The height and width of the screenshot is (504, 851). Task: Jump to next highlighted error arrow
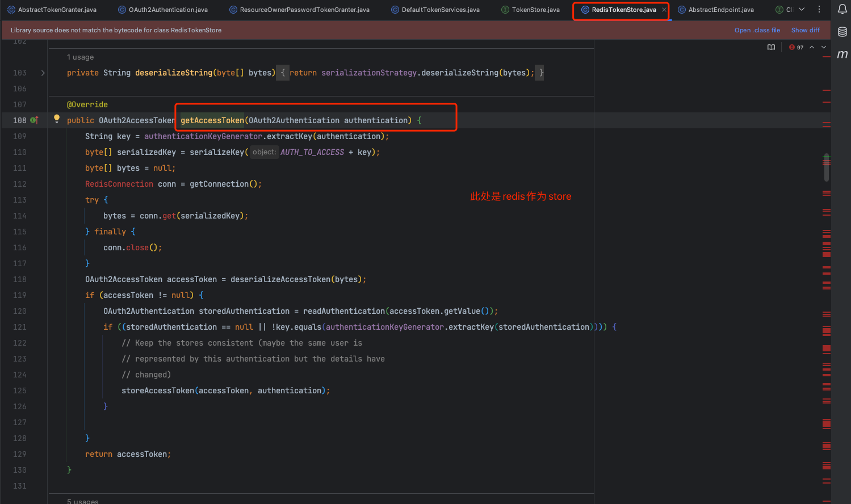pos(824,47)
